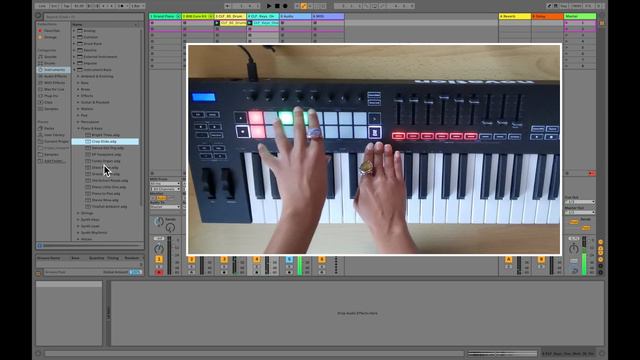Disarm recording on the Grand Piano track
Viewport: 640px width, 360px height.
(x=159, y=272)
